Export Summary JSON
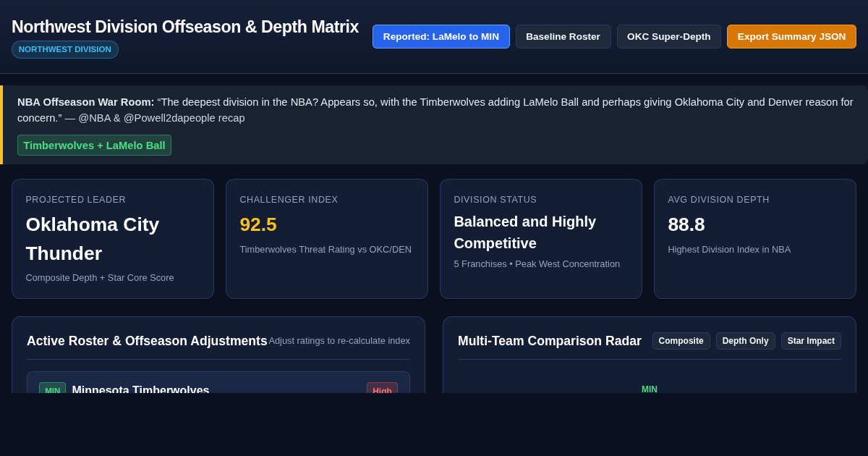The image size is (868, 456). [x=791, y=36]
